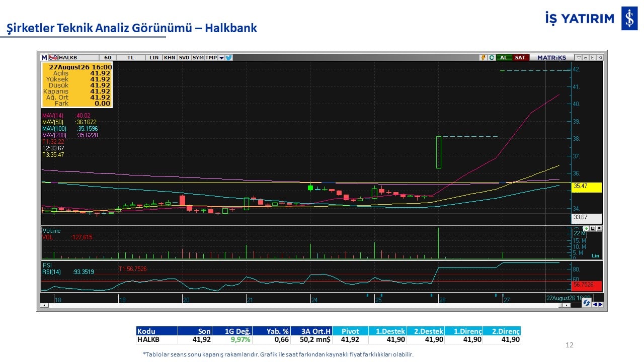Maximize the Volume panel
The image size is (644, 362).
593,228
